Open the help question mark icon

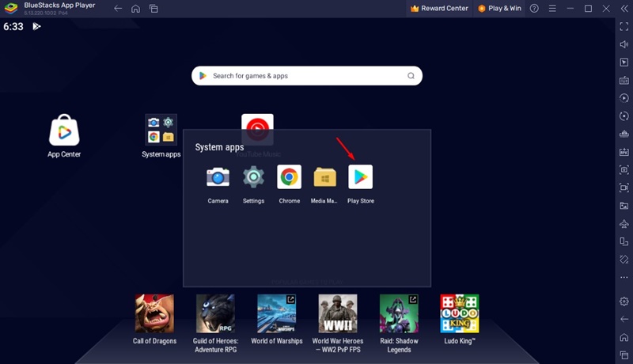click(x=534, y=9)
